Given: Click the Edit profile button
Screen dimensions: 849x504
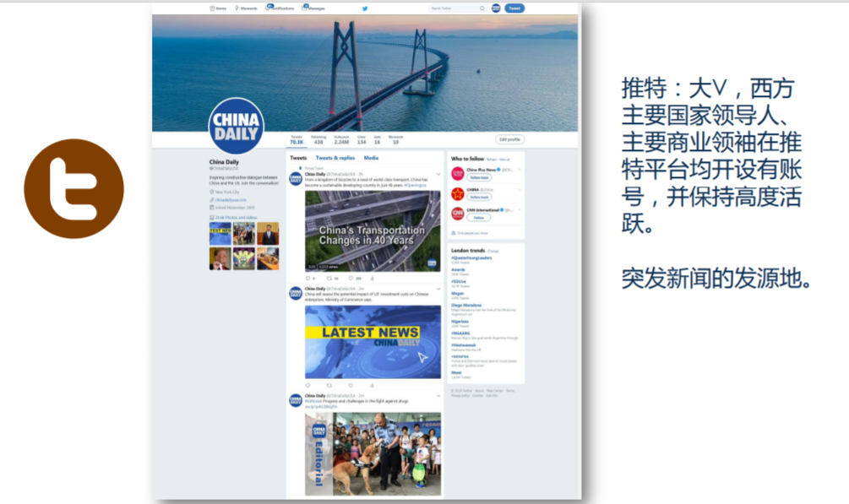Looking at the screenshot, I should coord(509,139).
